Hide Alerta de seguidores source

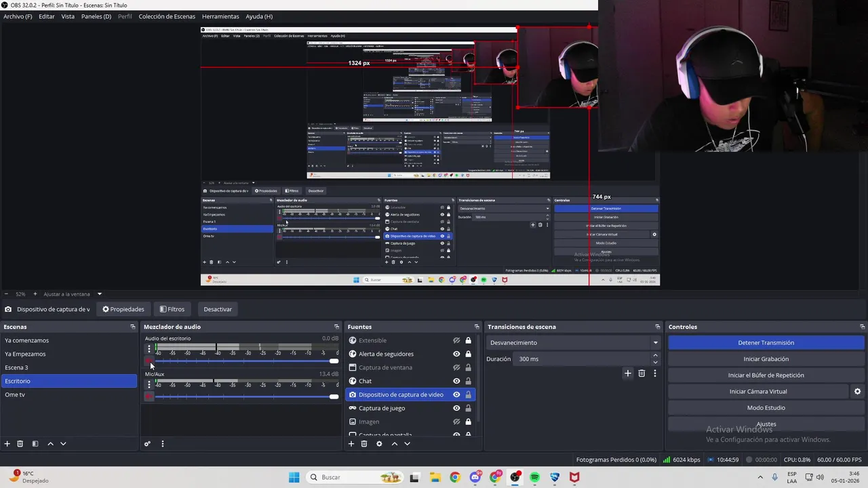coord(456,354)
